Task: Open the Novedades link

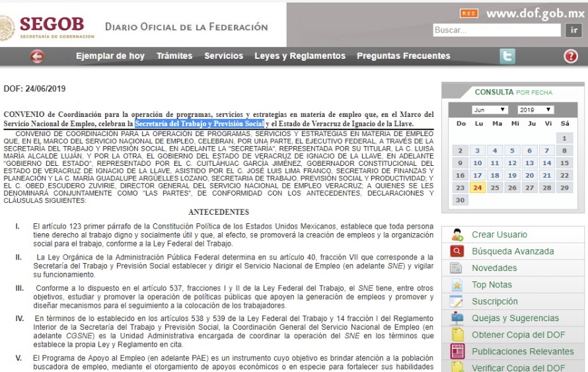Action: pyautogui.click(x=494, y=268)
